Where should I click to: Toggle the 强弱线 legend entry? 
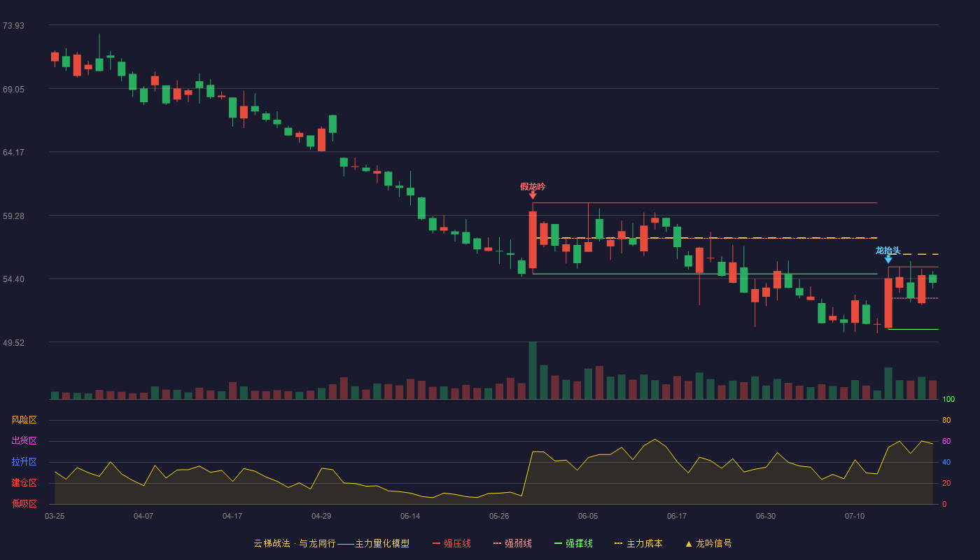coord(512,543)
